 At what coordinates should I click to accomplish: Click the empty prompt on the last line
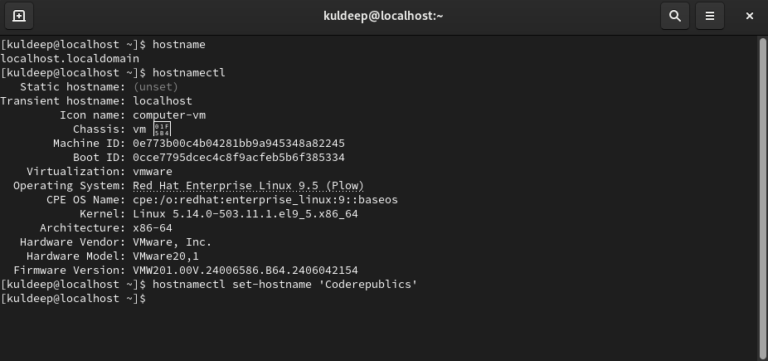click(x=73, y=299)
